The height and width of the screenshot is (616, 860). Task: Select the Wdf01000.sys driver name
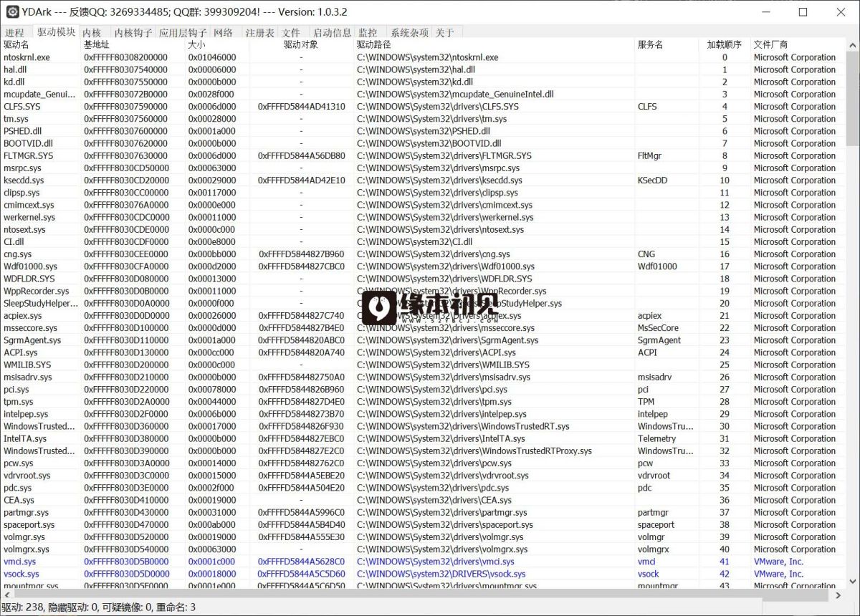[x=30, y=266]
